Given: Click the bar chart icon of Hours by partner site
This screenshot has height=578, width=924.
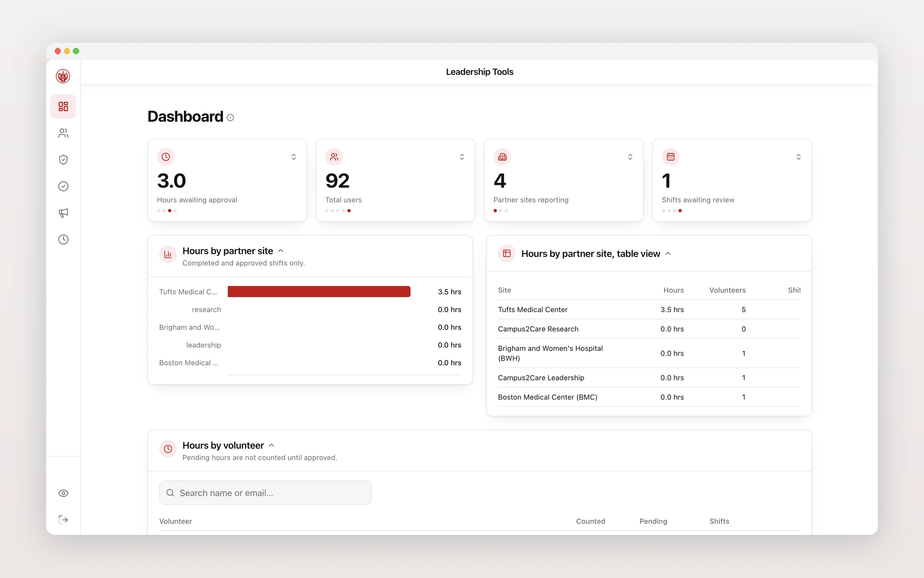Looking at the screenshot, I should (168, 254).
